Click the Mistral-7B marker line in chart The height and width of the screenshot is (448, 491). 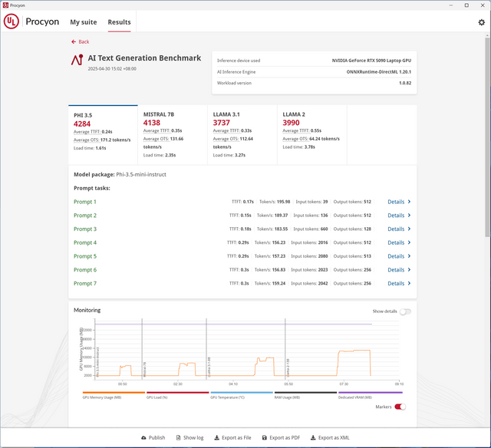pos(142,349)
